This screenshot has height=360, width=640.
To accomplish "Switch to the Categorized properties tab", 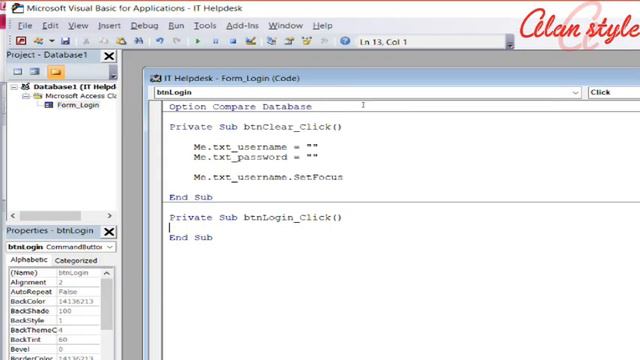I will pos(76,260).
